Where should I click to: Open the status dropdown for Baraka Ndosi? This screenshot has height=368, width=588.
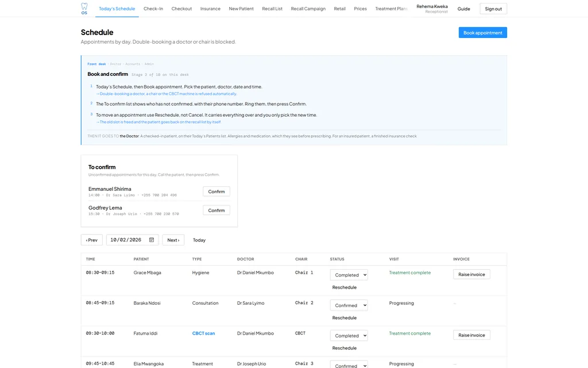[349, 305]
